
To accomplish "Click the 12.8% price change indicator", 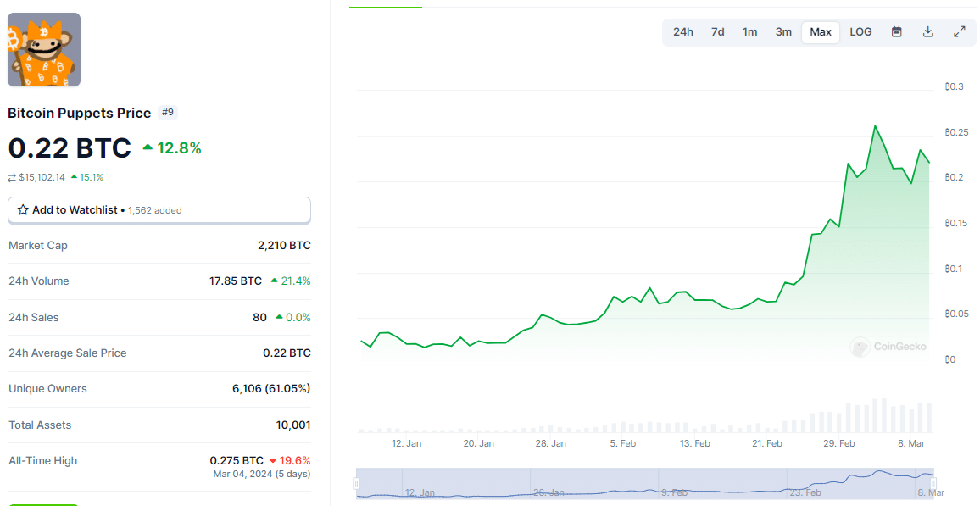I will (172, 148).
